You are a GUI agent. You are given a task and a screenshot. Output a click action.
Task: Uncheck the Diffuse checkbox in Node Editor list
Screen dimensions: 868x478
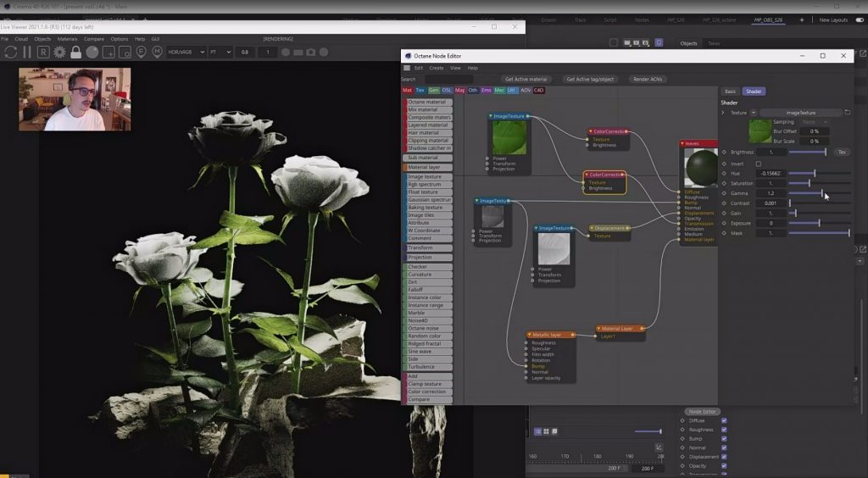click(724, 420)
